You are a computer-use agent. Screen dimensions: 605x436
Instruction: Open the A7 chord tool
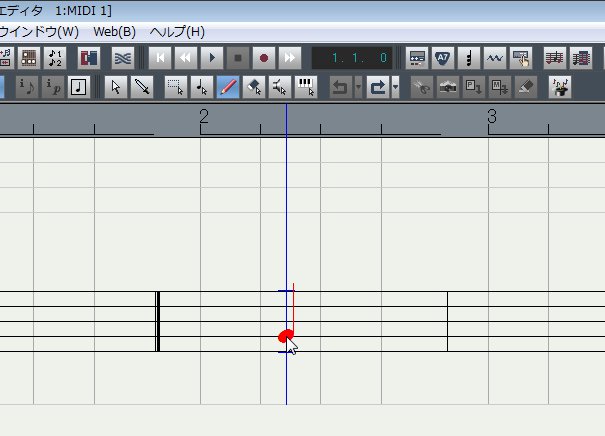pos(443,58)
